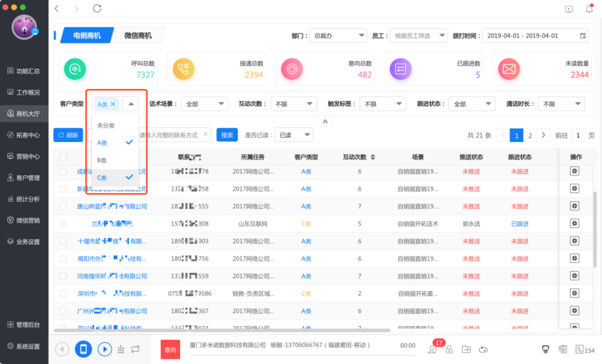Screen dimensions: 602x364
Task: Remove the A类 tag from 客户类型
Action: point(113,104)
